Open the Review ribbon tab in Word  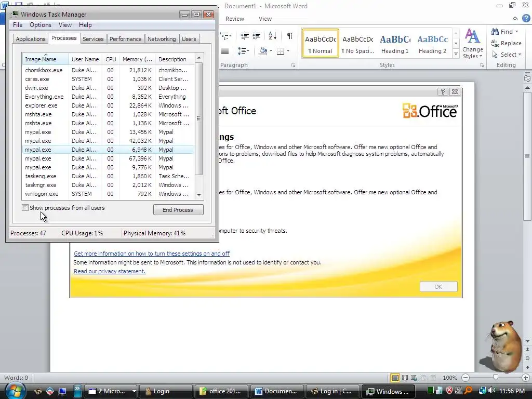pos(235,19)
